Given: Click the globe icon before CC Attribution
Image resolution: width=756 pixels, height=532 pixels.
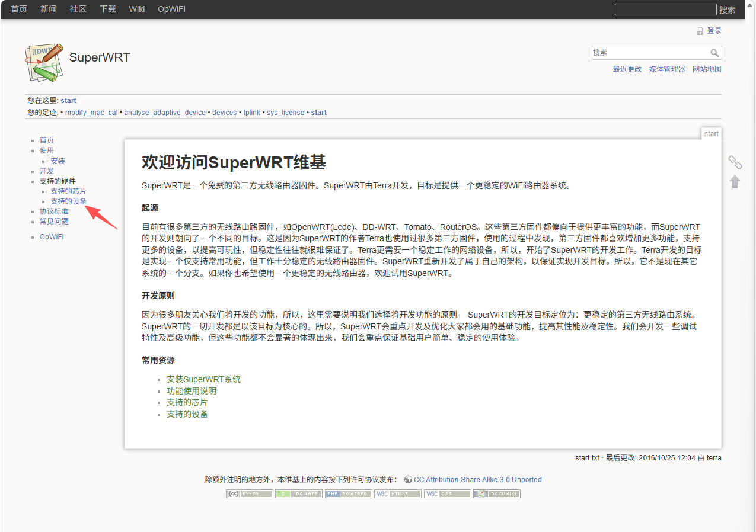Looking at the screenshot, I should click(408, 480).
